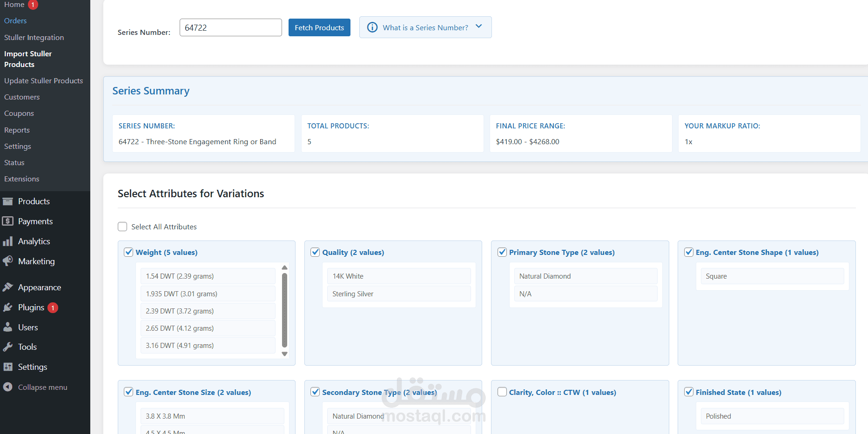Expand the What is a Series Number chevron

coord(479,27)
